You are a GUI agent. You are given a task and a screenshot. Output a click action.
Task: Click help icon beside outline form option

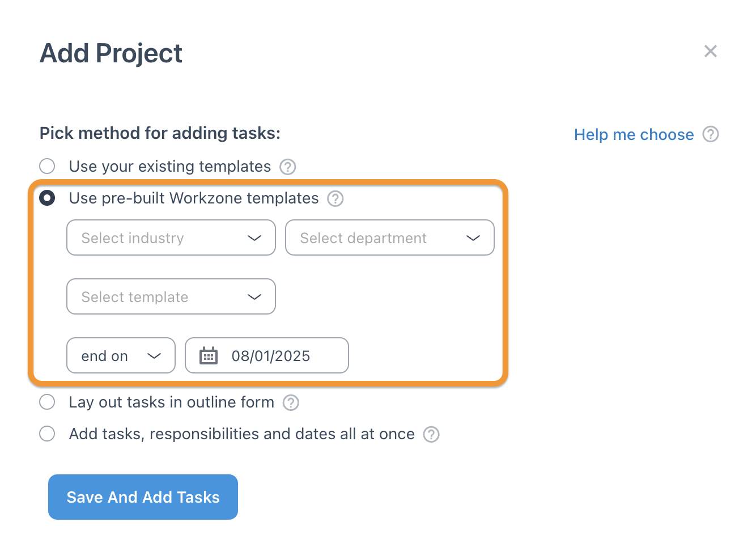(x=291, y=402)
